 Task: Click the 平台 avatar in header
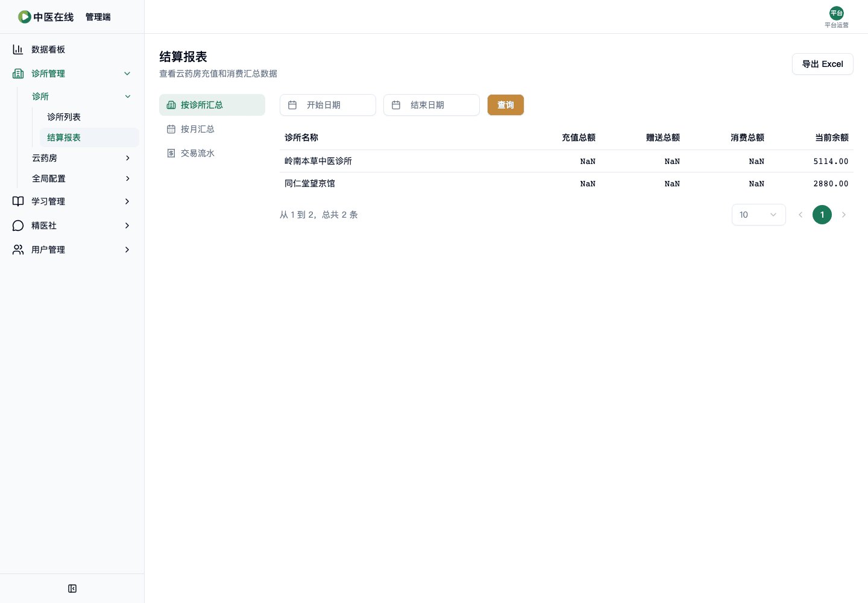tap(837, 13)
